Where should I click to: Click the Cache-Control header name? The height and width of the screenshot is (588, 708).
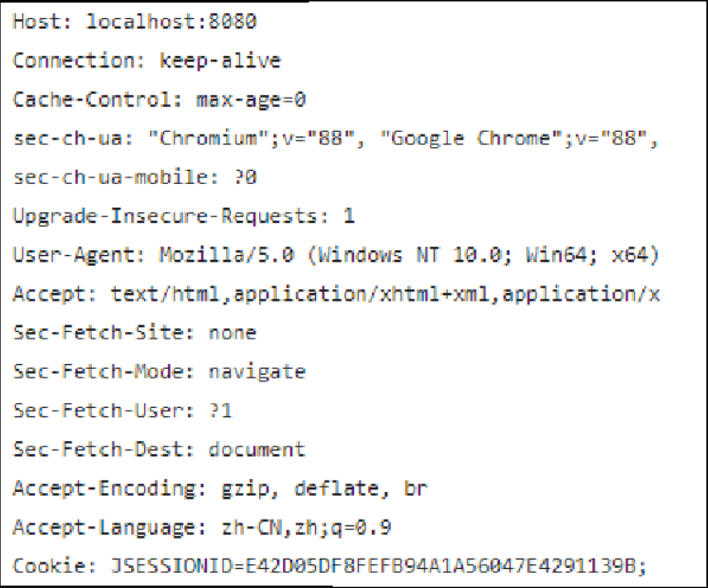[97, 100]
